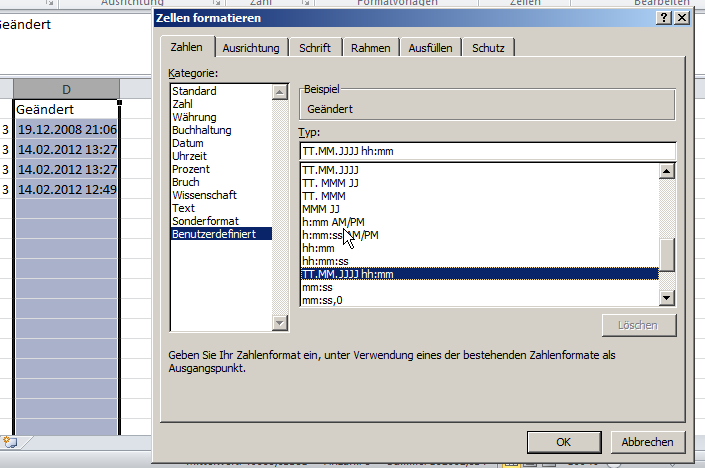Select Standard category
The image size is (705, 468).
[221, 91]
